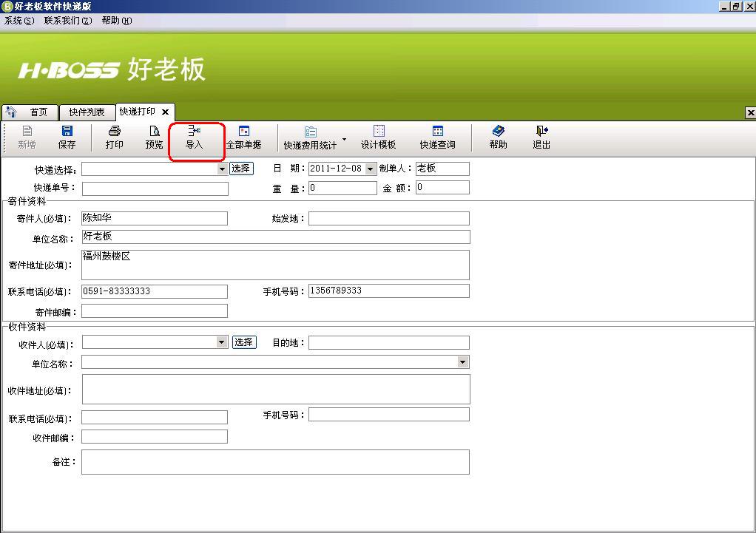Expand 快递费用统计 dropdown arrow
This screenshot has width=756, height=533.
coord(344,139)
